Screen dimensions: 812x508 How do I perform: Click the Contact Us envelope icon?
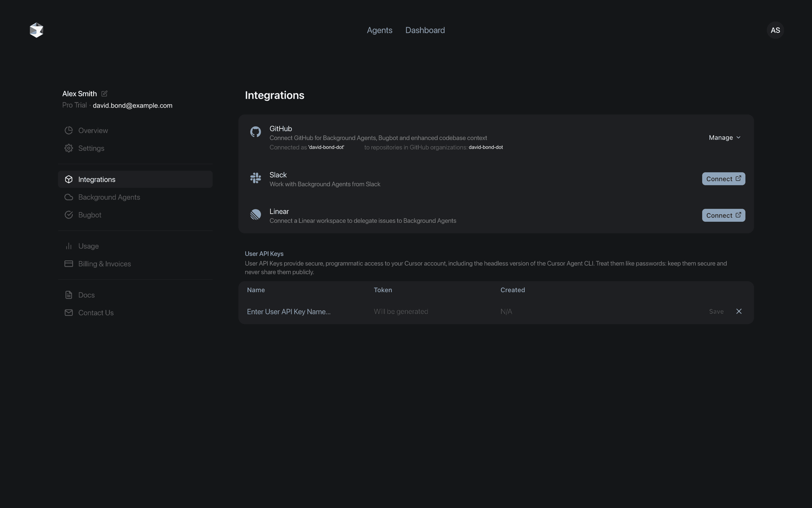(x=69, y=313)
